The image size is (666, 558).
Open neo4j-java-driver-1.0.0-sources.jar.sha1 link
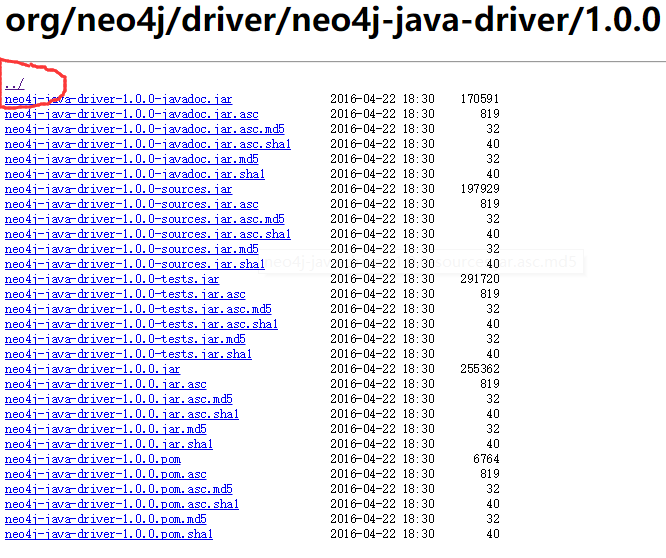coord(135,264)
